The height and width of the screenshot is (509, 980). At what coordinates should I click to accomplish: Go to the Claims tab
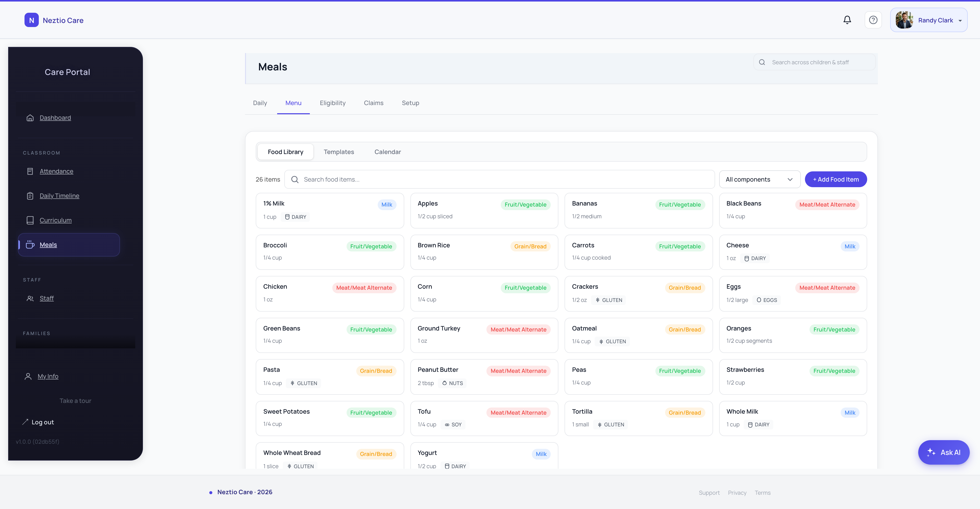(374, 103)
